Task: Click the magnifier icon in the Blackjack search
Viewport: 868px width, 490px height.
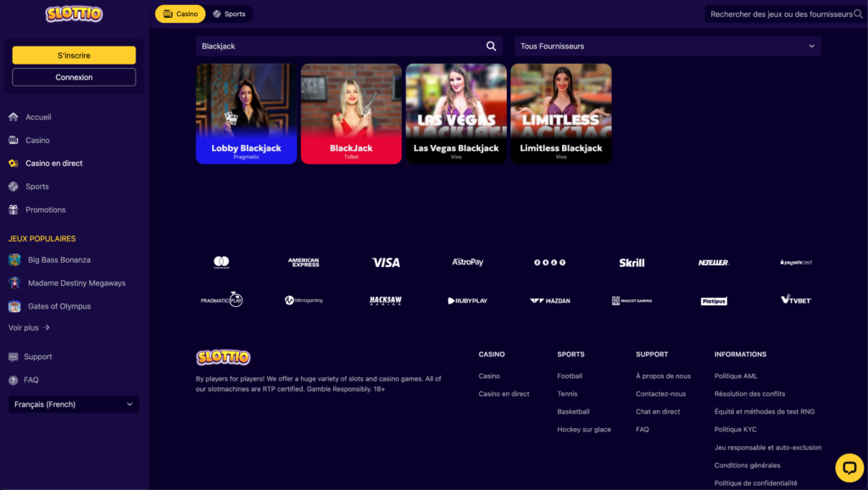Action: click(491, 47)
